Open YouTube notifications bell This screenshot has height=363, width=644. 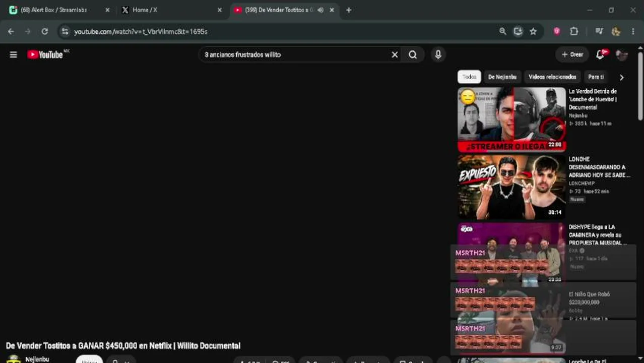(601, 54)
